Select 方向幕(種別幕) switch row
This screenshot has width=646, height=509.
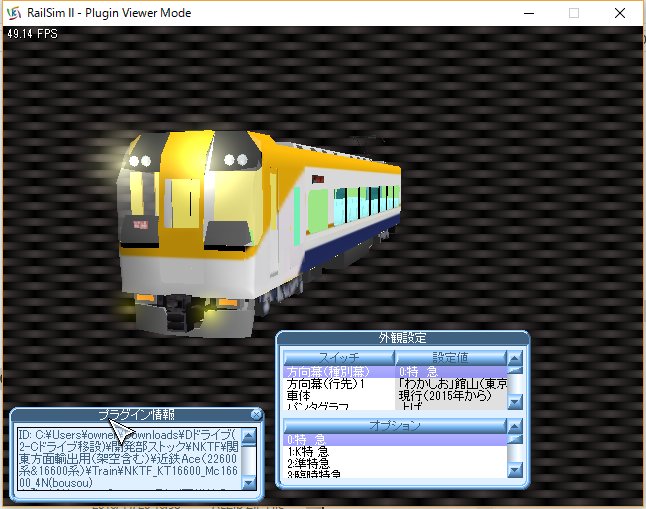(339, 372)
